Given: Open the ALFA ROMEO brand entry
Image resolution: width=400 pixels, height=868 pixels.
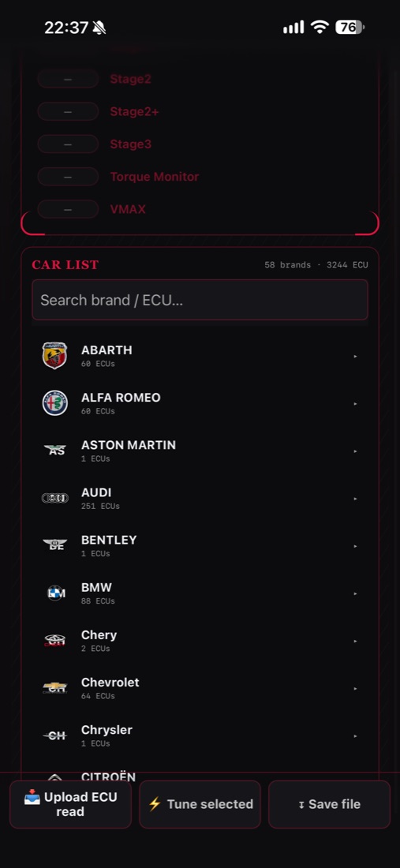Looking at the screenshot, I should tap(200, 403).
